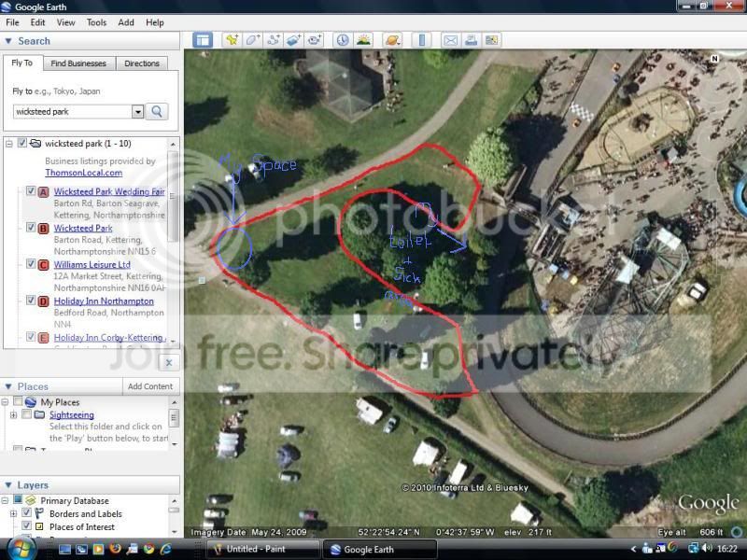
Task: Expand Borders and Labels node
Action: [14, 514]
